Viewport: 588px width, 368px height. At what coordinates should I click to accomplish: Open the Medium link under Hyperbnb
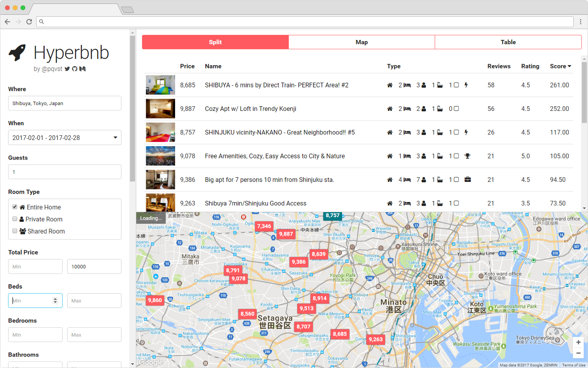(x=83, y=69)
